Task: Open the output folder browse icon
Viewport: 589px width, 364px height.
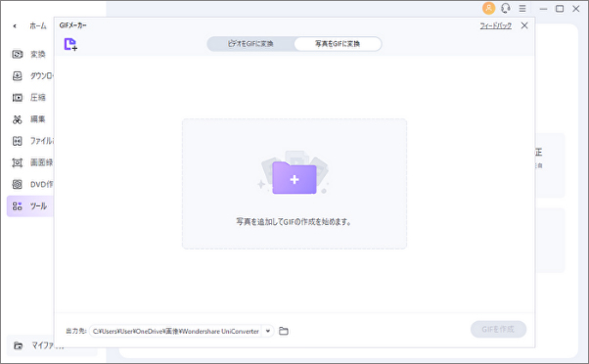Action: 284,331
